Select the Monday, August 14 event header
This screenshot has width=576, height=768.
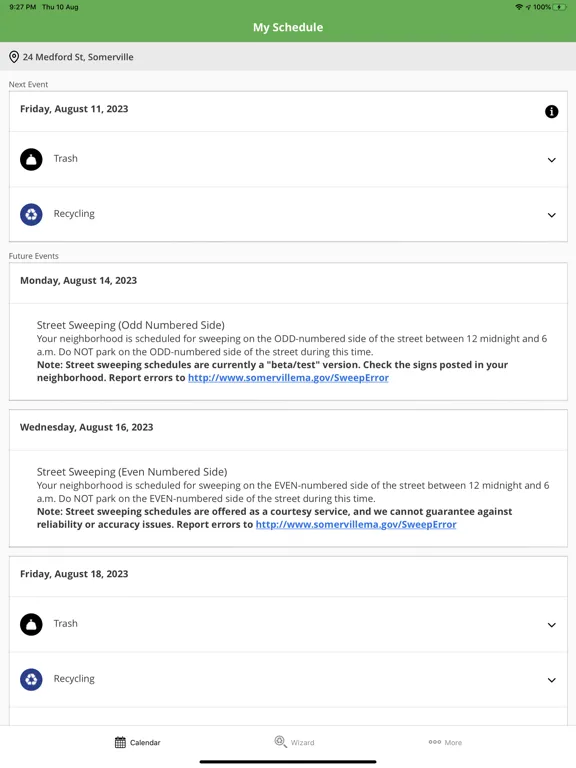click(288, 283)
